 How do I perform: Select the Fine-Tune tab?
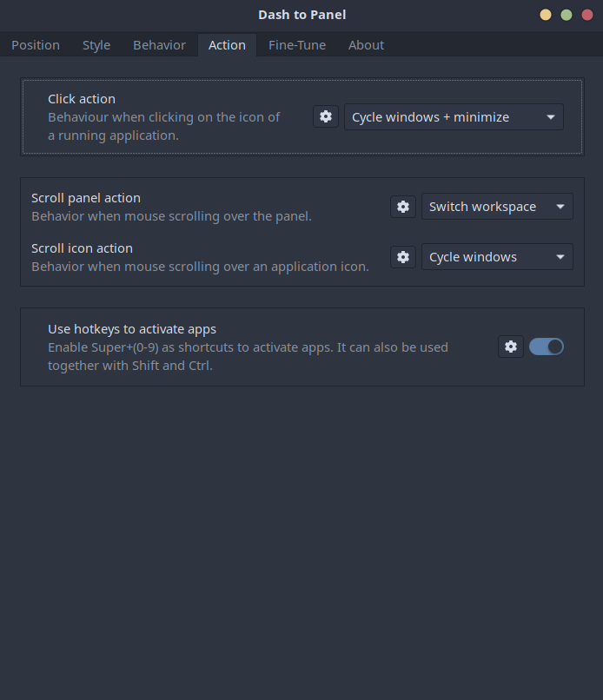click(x=296, y=45)
